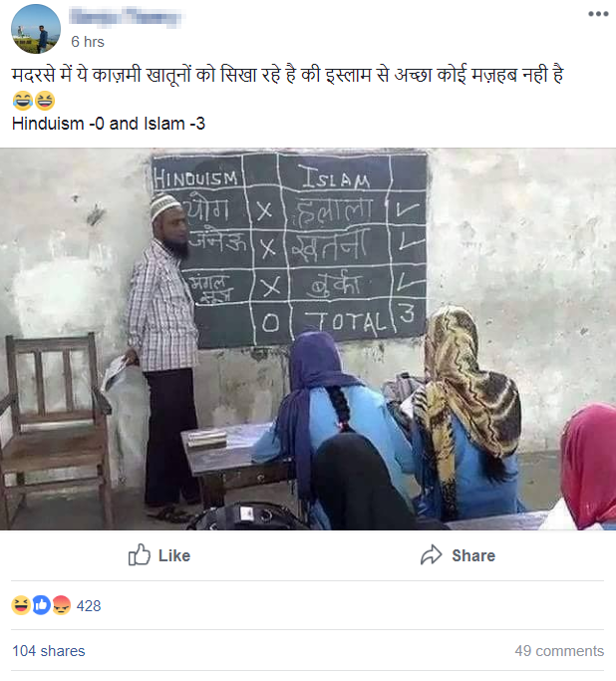The width and height of the screenshot is (616, 681).
Task: Click the Hindi caption text line
Action: click(287, 75)
